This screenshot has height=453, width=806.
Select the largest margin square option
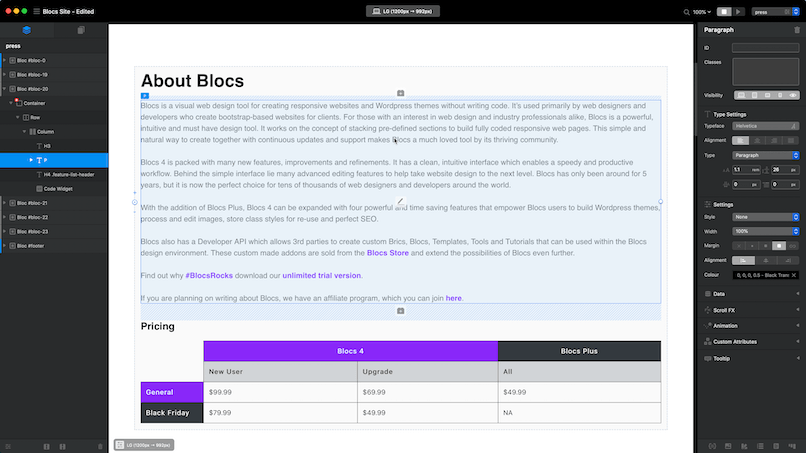click(779, 246)
